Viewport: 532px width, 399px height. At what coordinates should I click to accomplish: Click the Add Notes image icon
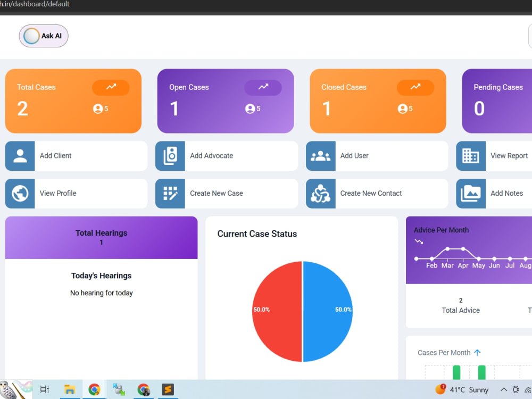click(471, 194)
